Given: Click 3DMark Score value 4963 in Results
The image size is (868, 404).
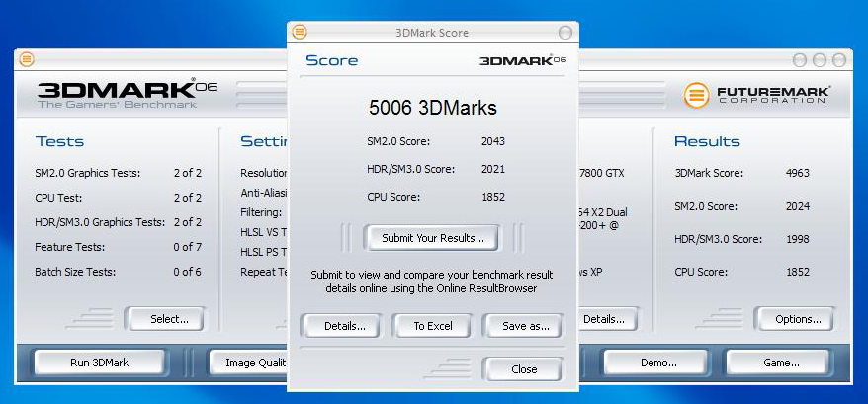Looking at the screenshot, I should pos(797,173).
